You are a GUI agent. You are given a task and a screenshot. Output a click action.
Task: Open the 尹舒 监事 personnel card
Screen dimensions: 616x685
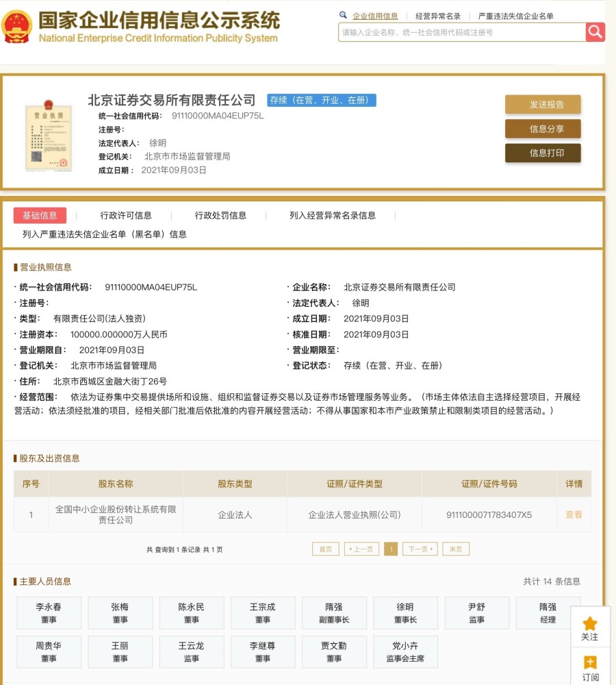point(477,613)
